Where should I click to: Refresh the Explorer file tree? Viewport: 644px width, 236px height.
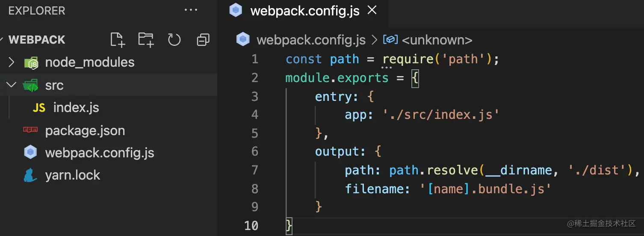click(x=174, y=40)
